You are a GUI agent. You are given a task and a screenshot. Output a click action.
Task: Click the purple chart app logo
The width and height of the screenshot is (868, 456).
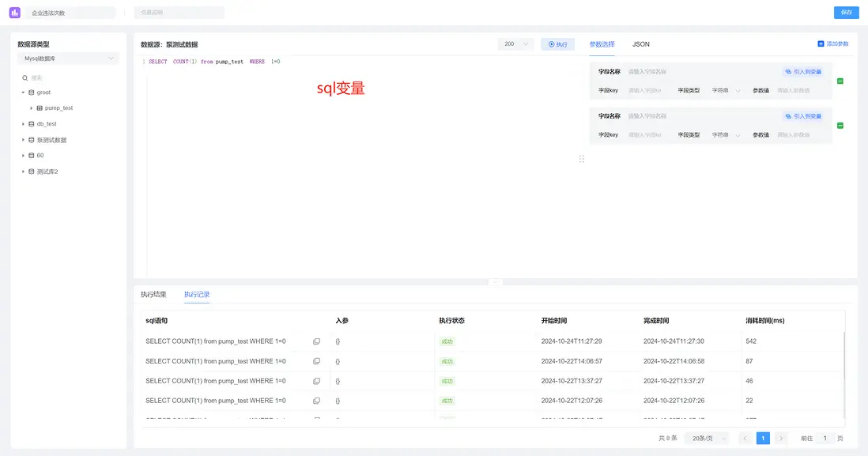pyautogui.click(x=15, y=12)
